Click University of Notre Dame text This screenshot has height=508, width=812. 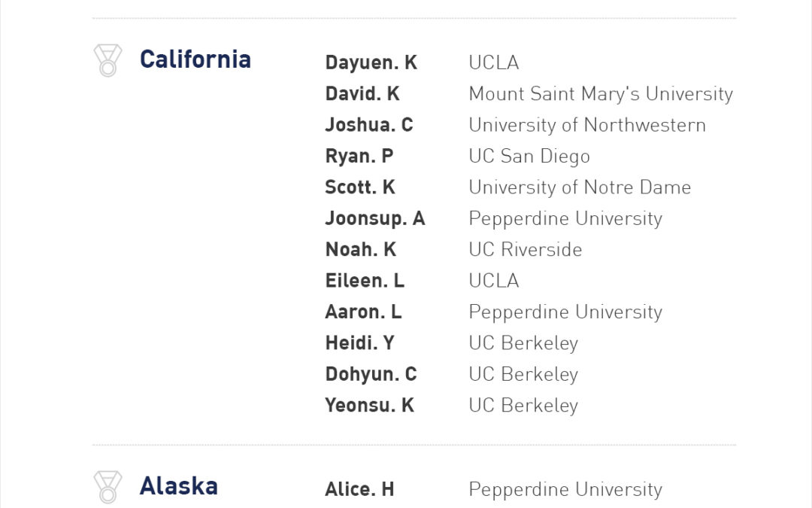[x=580, y=187]
